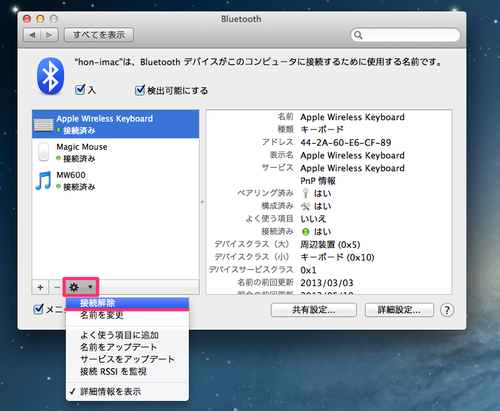
Task: Click the date value 2013/03/03
Action: click(x=327, y=283)
